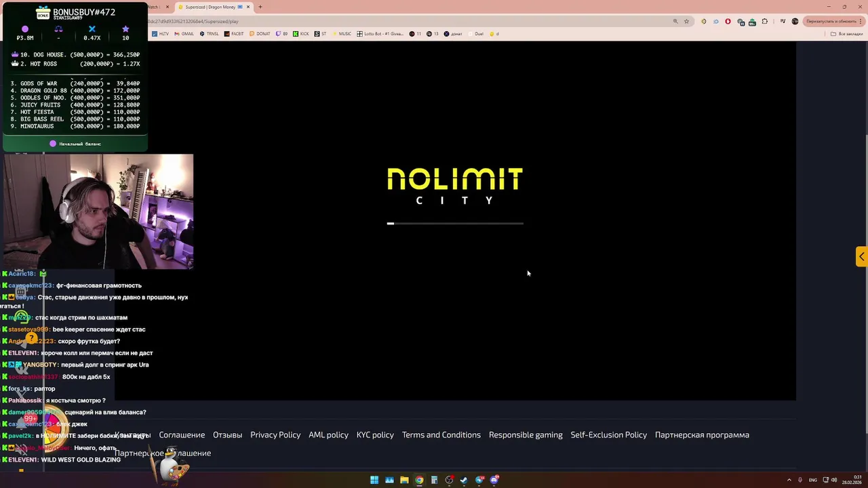Open the DONAT bookmark
The height and width of the screenshot is (488, 868).
260,33
